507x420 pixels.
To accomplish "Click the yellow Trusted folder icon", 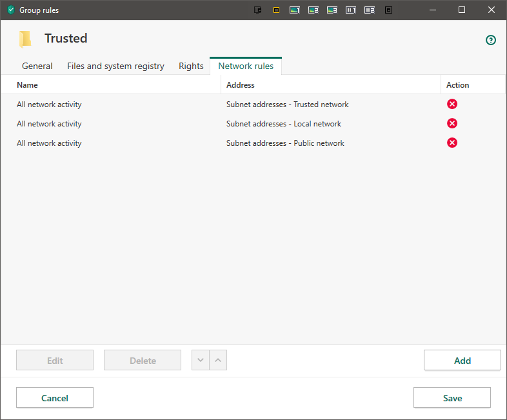I will [25, 39].
